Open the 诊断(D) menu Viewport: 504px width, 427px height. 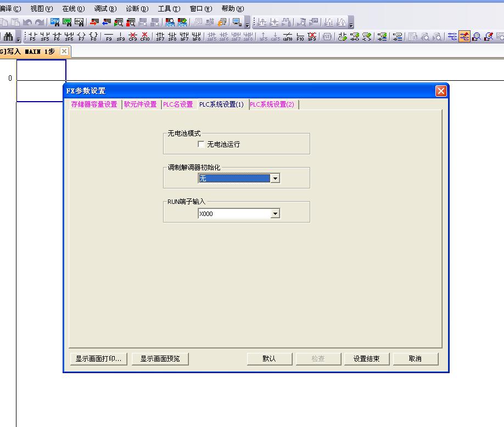tap(137, 9)
